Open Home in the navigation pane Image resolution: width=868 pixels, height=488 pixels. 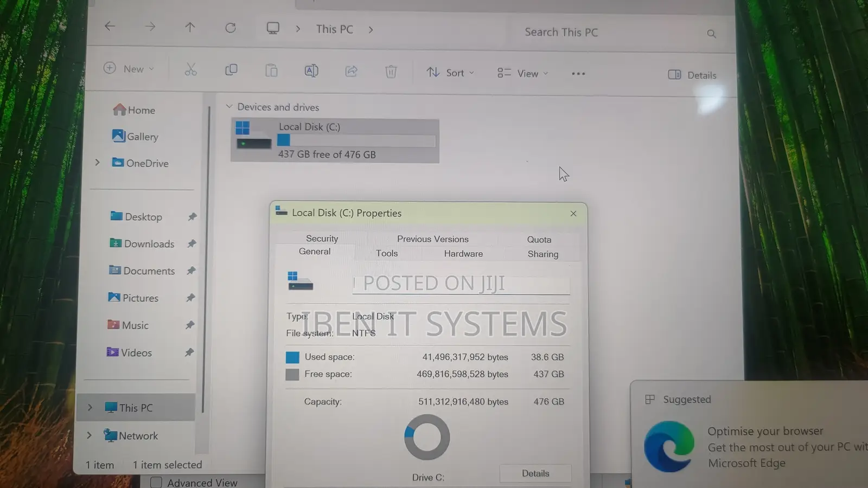(135, 110)
